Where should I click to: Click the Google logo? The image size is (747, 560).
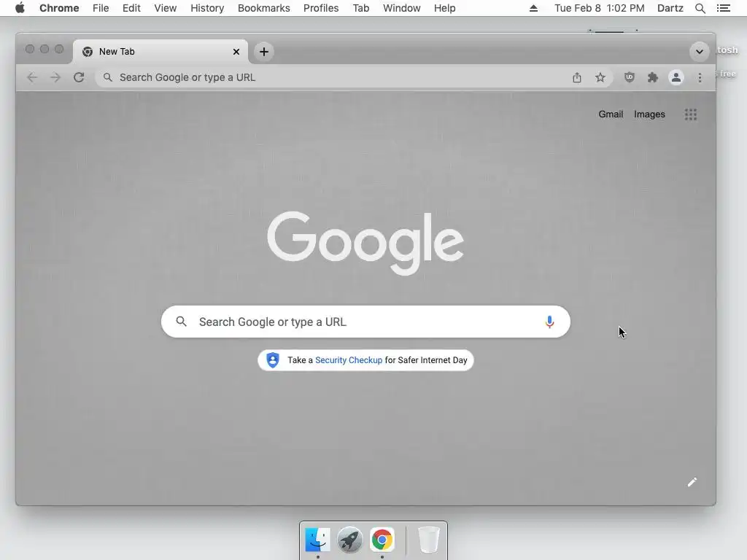pyautogui.click(x=365, y=243)
